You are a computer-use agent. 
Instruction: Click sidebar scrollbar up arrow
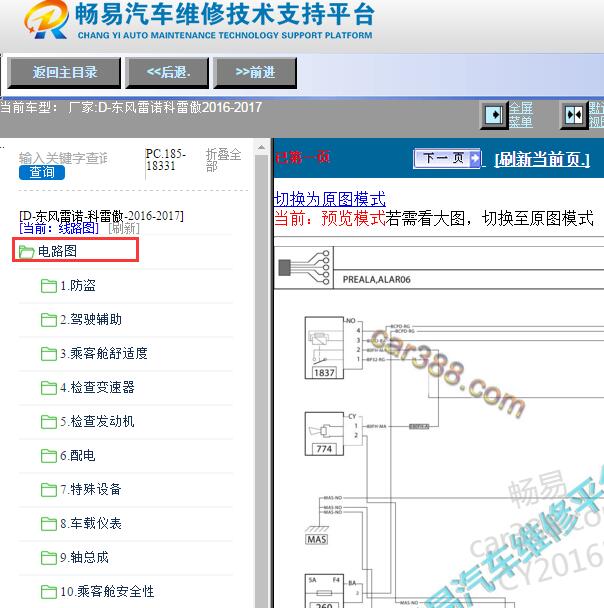coord(262,148)
